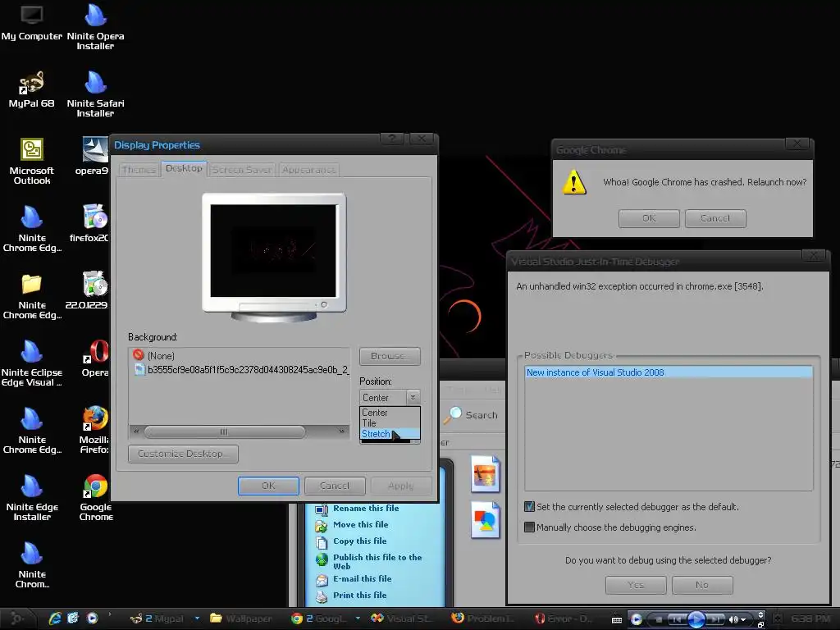Select the Microsoft Outlook desktop icon
Viewport: 840px width, 630px height.
click(x=32, y=162)
